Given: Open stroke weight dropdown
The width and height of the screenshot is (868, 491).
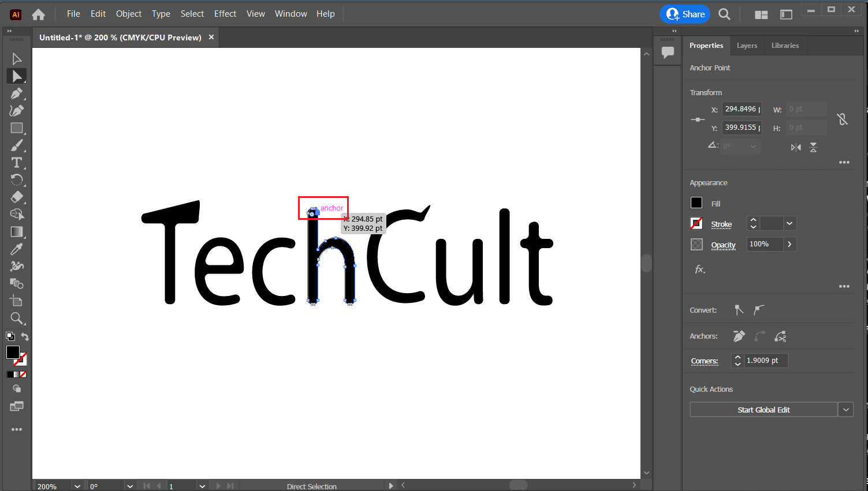Looking at the screenshot, I should (x=789, y=223).
